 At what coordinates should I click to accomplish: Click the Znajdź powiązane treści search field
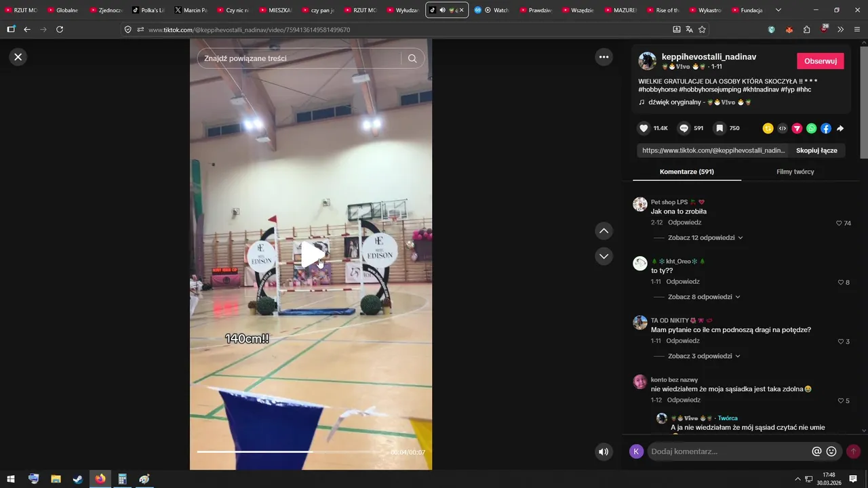(x=298, y=58)
